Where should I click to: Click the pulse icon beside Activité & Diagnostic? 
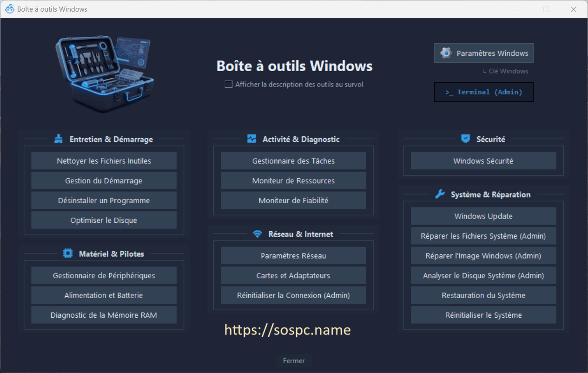point(251,139)
